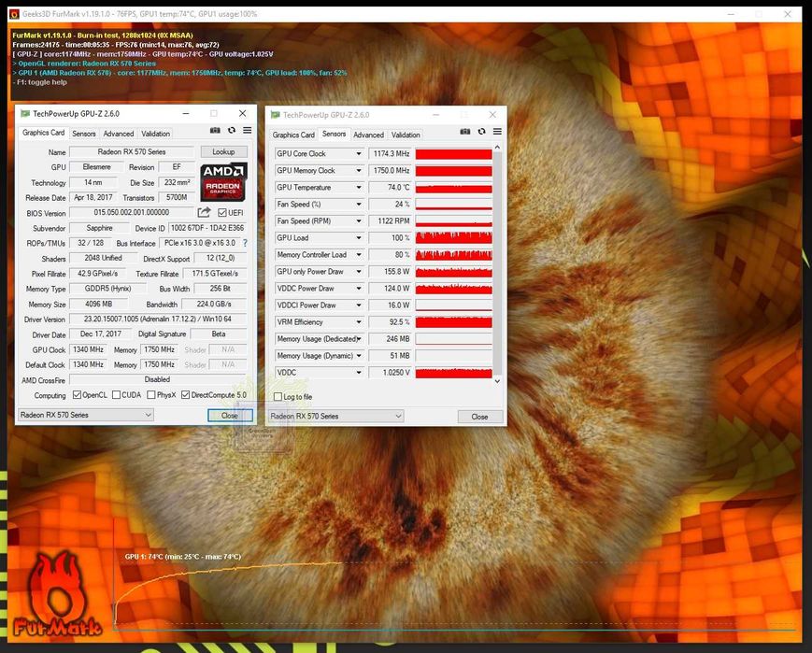The height and width of the screenshot is (653, 812).
Task: Close the FurMark window
Action: [787, 14]
